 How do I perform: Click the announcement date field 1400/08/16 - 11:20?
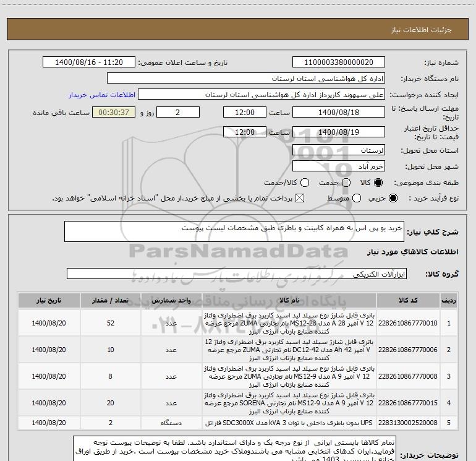(89, 62)
